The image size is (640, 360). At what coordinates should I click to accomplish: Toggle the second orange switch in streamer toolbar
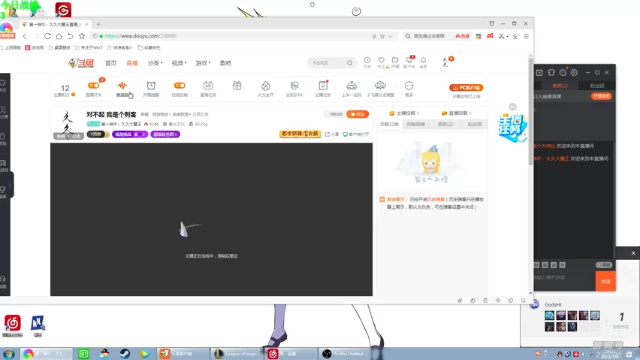tap(180, 85)
